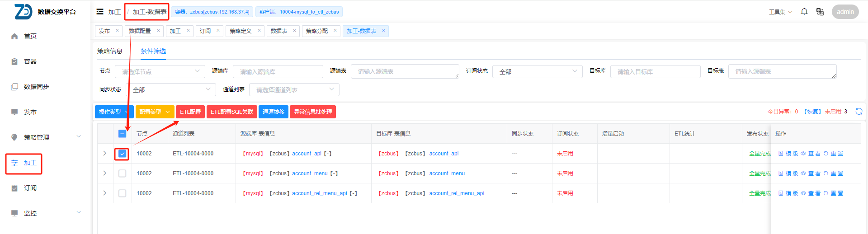
Task: Open 首页 home in sidebar
Action: click(x=30, y=36)
